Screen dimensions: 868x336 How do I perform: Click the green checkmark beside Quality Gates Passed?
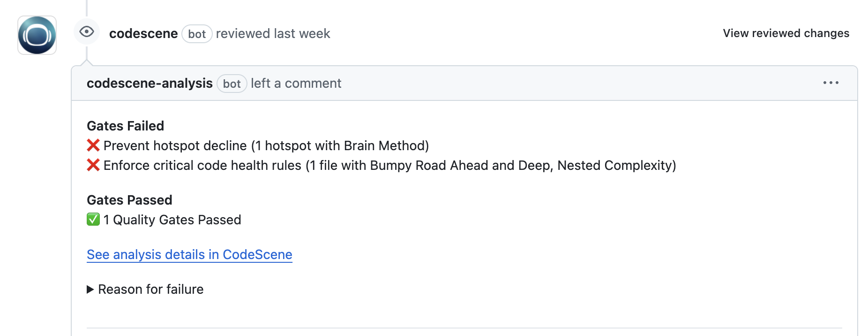point(93,220)
